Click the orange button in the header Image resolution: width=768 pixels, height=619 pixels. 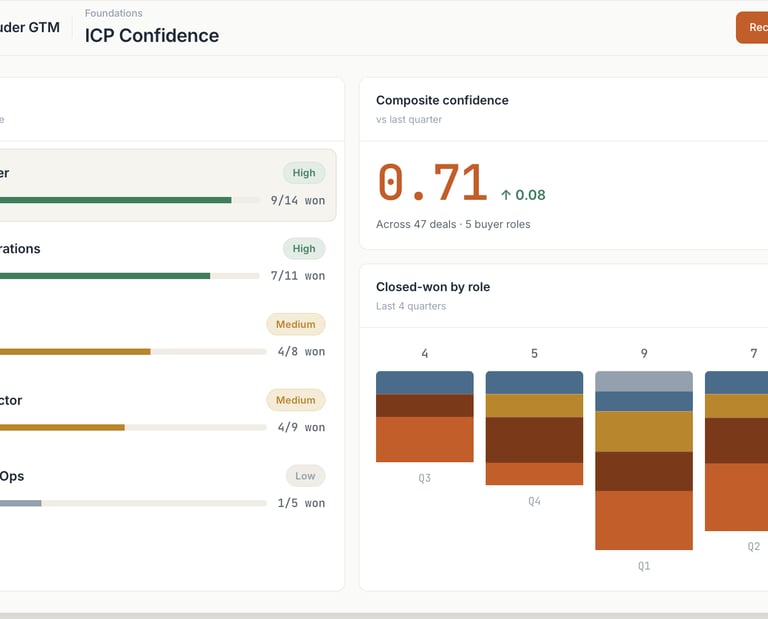(x=752, y=28)
